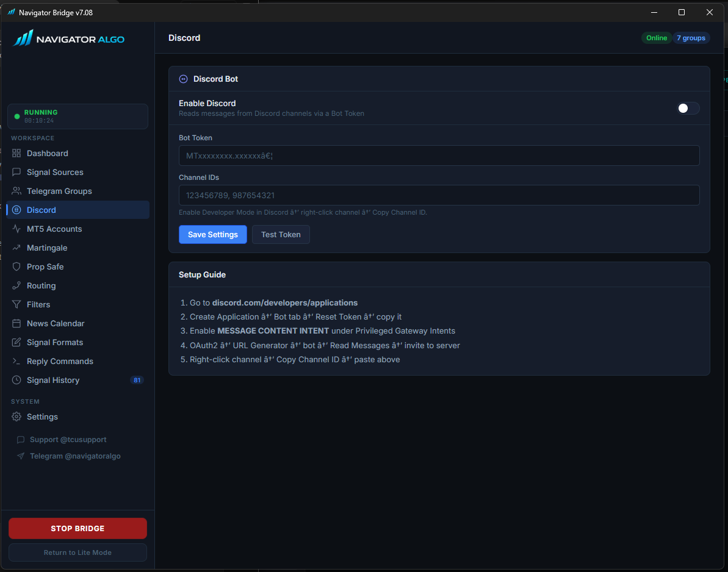The height and width of the screenshot is (572, 728).
Task: Click the Navigator Algo logo
Action: (69, 38)
